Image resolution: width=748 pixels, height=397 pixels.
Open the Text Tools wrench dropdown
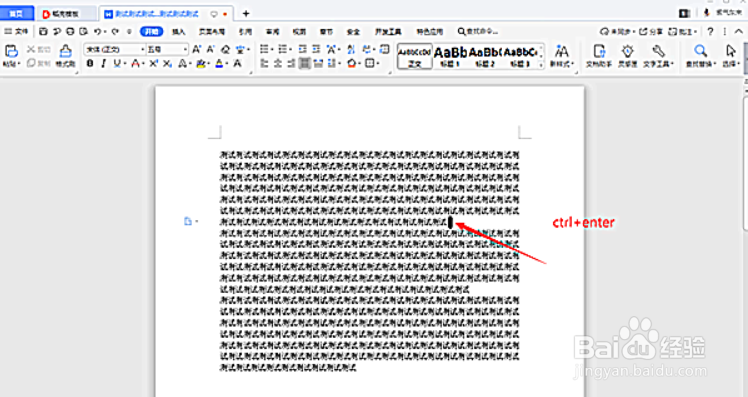(658, 55)
